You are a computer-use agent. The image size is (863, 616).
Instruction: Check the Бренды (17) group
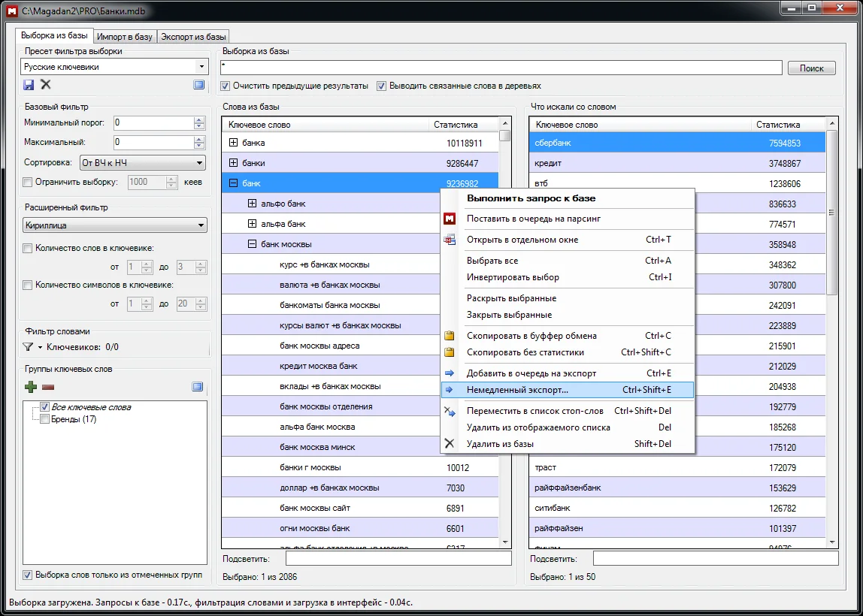point(45,420)
